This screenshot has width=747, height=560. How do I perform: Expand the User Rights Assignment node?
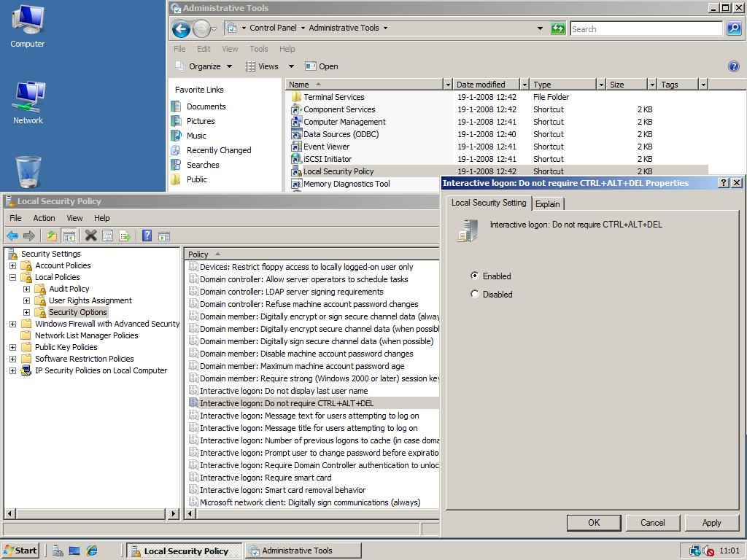coord(27,300)
